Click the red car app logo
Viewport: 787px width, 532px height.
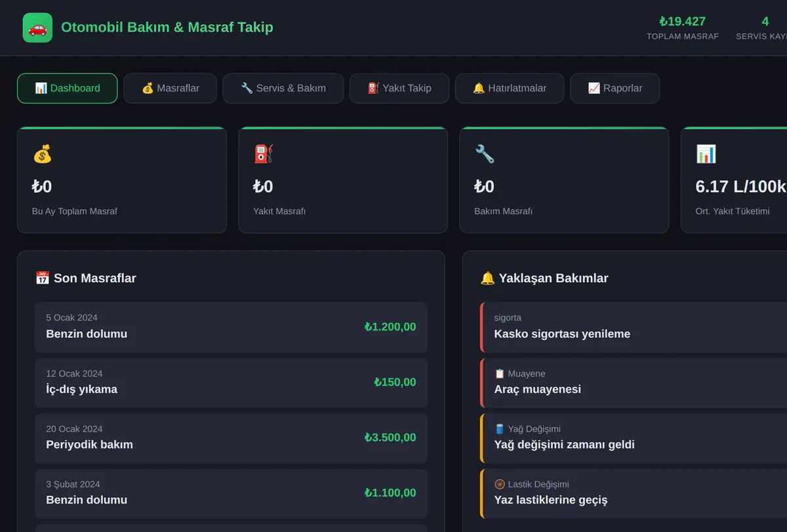pyautogui.click(x=37, y=28)
